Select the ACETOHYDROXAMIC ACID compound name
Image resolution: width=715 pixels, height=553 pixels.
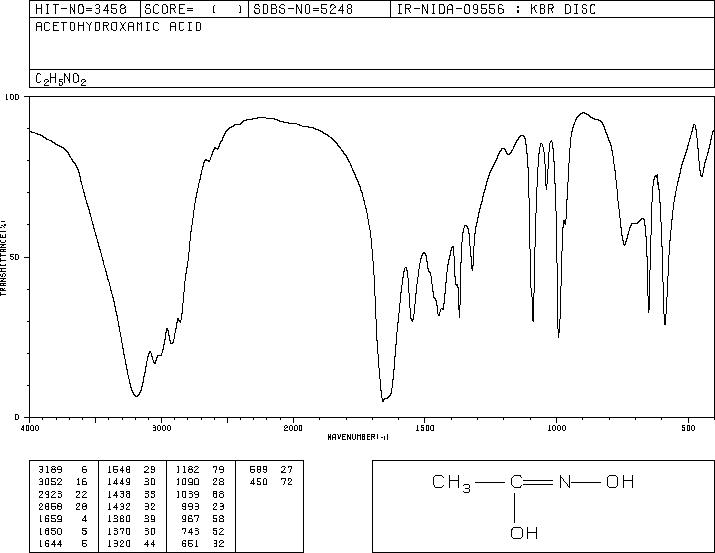pos(119,27)
